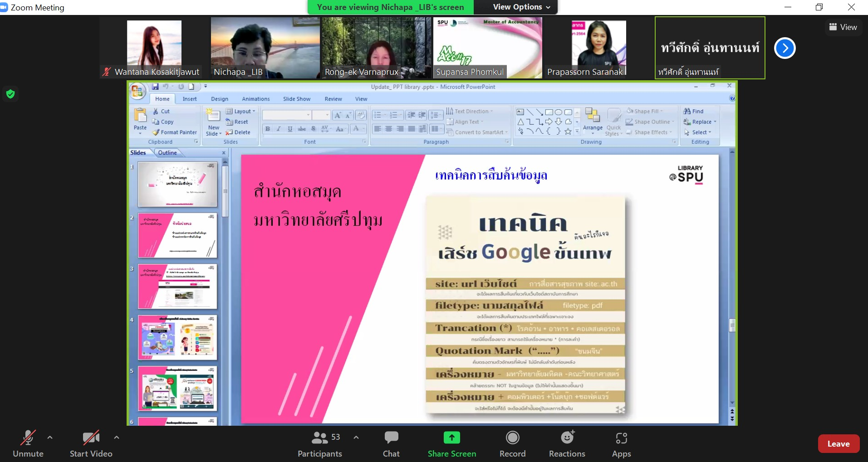The image size is (868, 462).
Task: Click the green encryption shield icon
Action: 10,94
